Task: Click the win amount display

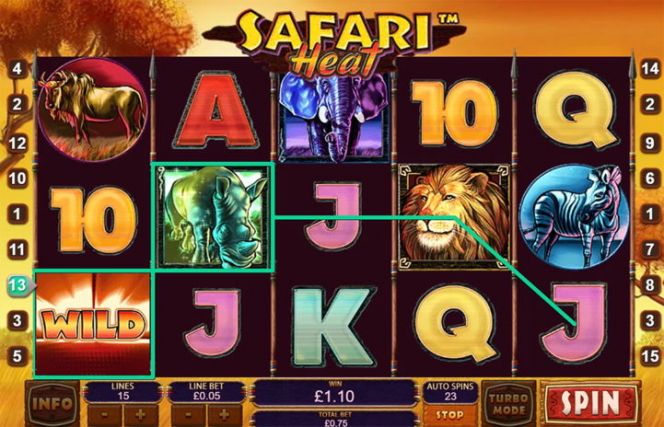Action: pos(335,393)
